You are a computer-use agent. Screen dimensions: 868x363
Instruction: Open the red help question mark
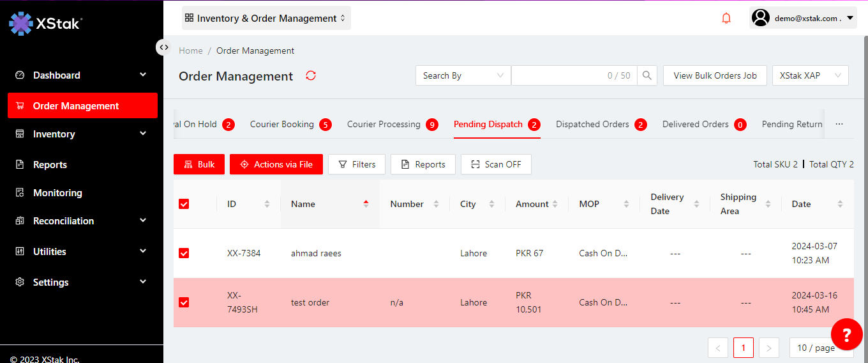846,334
